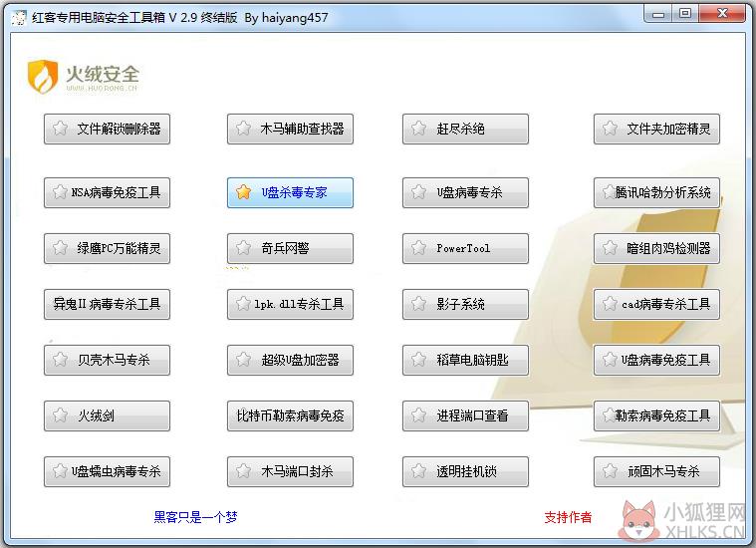The height and width of the screenshot is (548, 756).
Task: Launch 绿鹰PC万能精灵
Action: (107, 248)
